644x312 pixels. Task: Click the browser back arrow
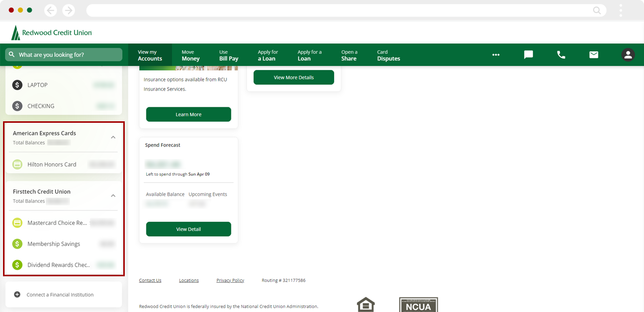coord(50,10)
